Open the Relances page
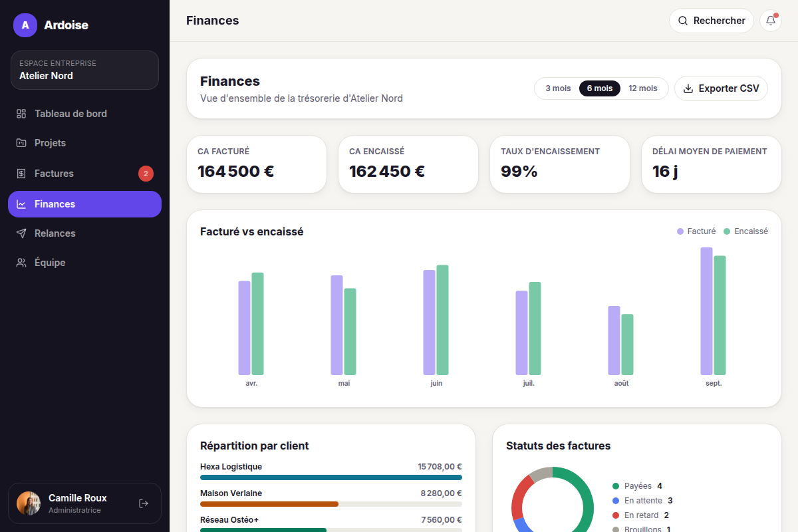Image resolution: width=798 pixels, height=532 pixels. pos(84,233)
